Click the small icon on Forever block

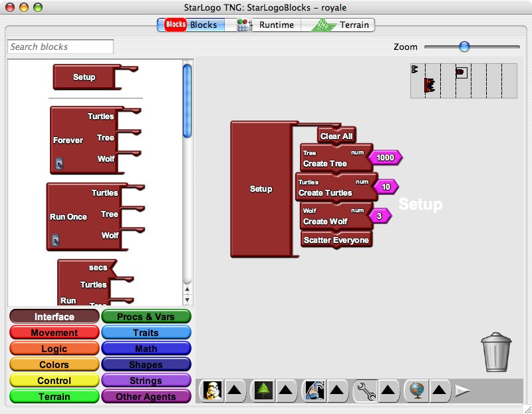point(59,163)
